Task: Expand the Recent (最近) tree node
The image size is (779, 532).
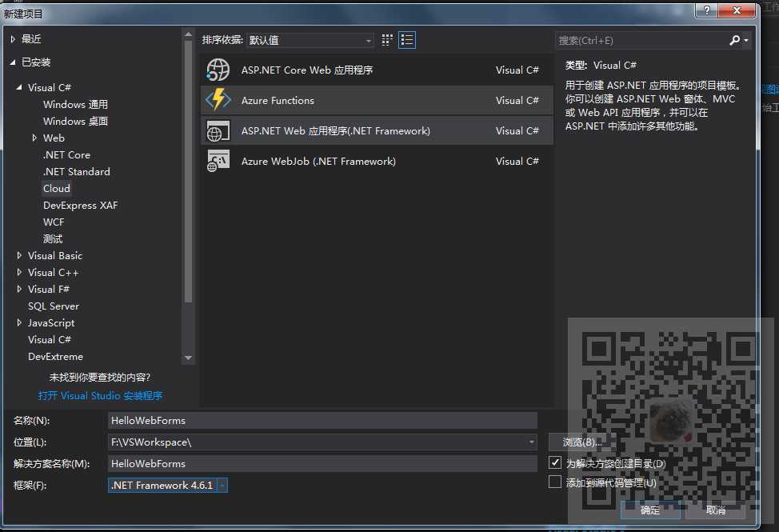Action: [x=13, y=38]
